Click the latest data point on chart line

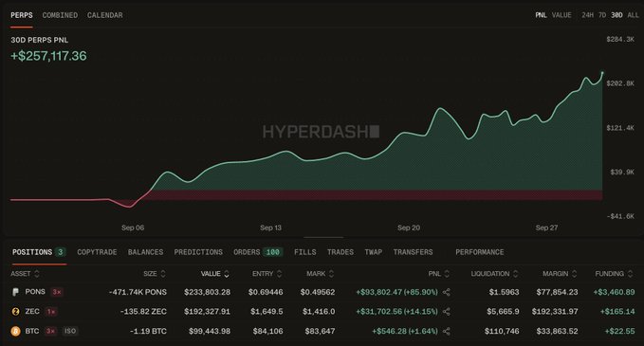click(602, 73)
